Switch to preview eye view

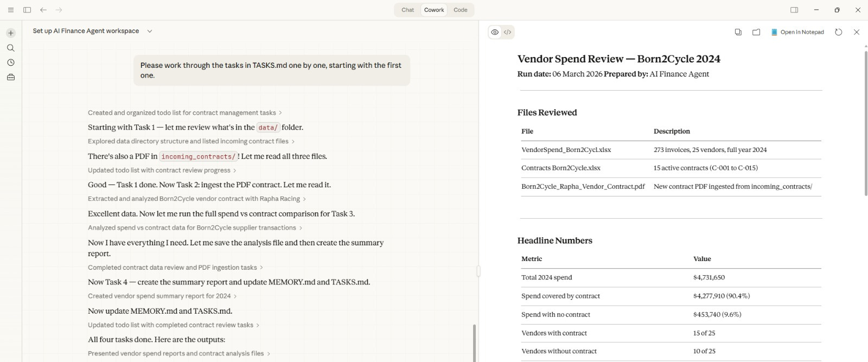pyautogui.click(x=495, y=32)
